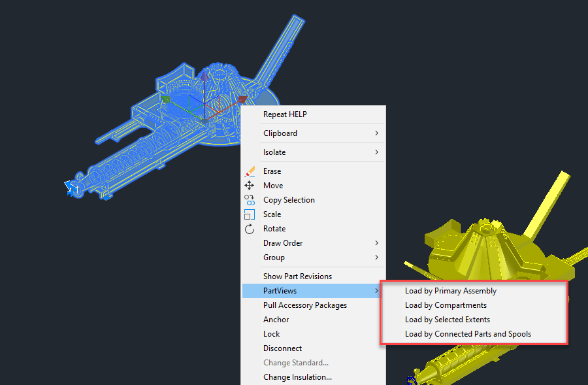Click the Scale squares icon
The width and height of the screenshot is (588, 385).
point(250,214)
